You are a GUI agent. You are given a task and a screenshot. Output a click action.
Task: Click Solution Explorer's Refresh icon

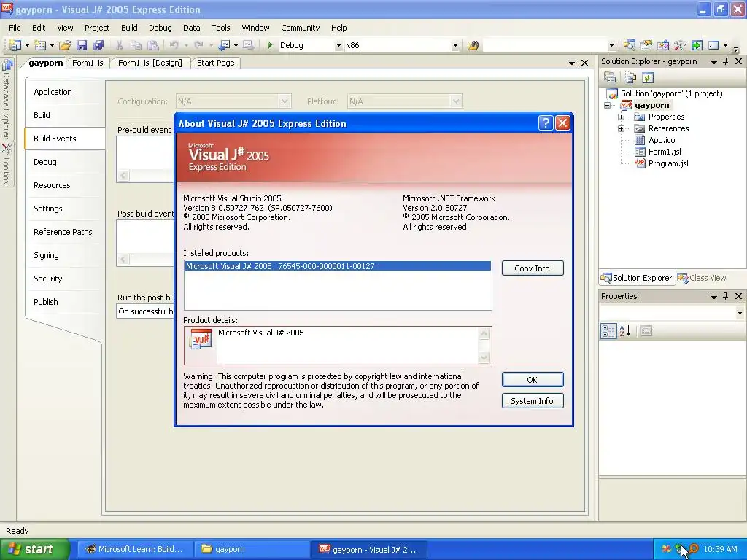(648, 77)
